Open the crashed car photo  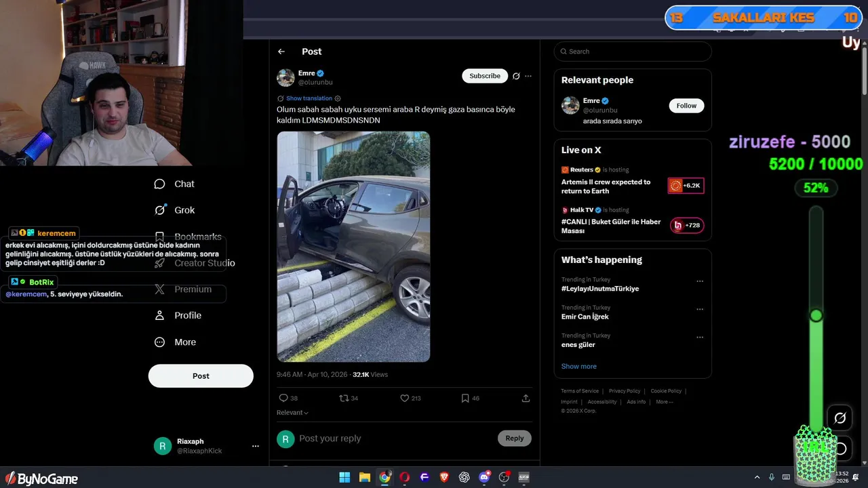353,247
